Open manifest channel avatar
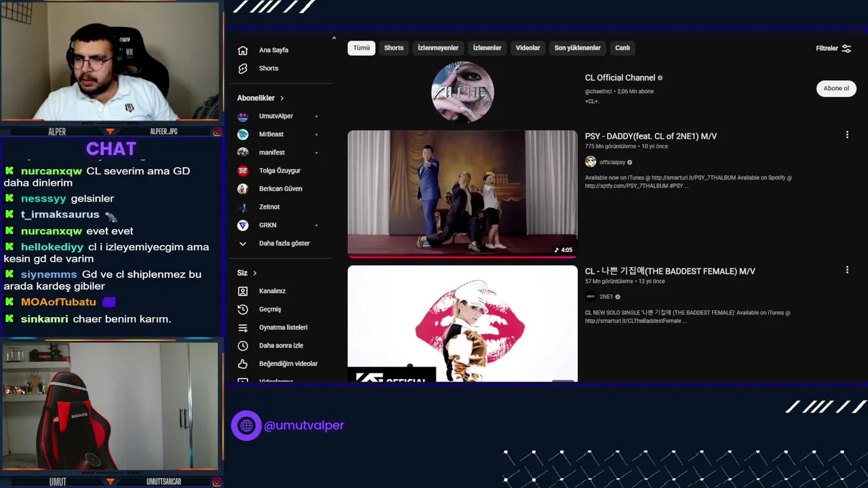868x488 pixels. [x=243, y=152]
